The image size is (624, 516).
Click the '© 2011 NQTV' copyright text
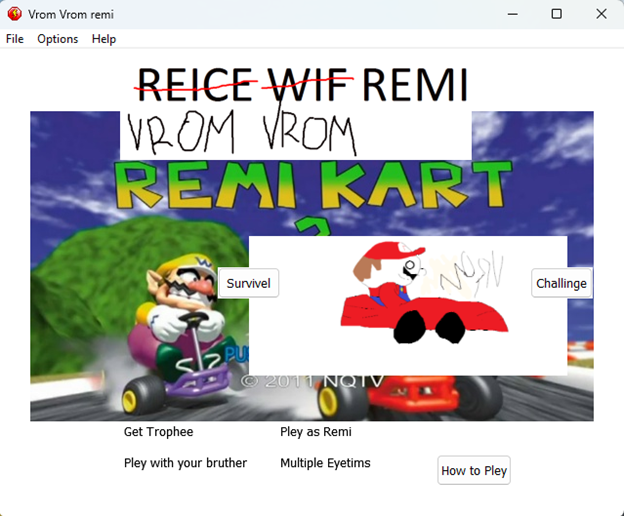click(312, 381)
